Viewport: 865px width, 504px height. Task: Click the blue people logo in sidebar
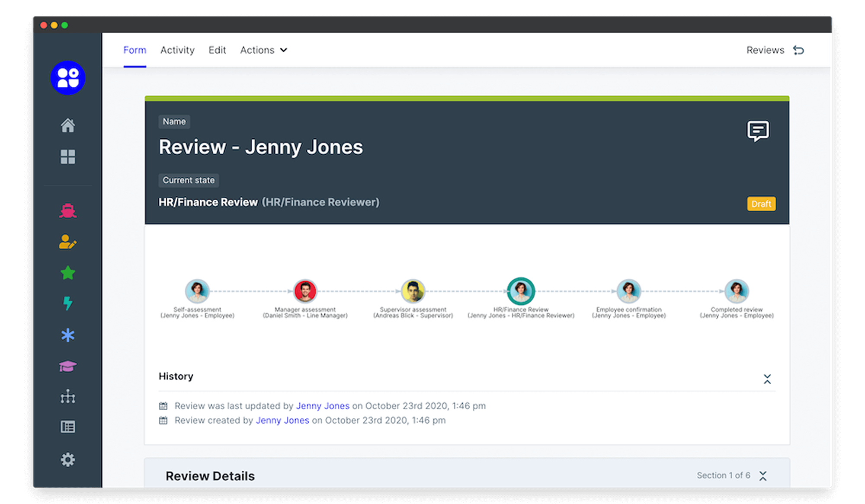[68, 78]
